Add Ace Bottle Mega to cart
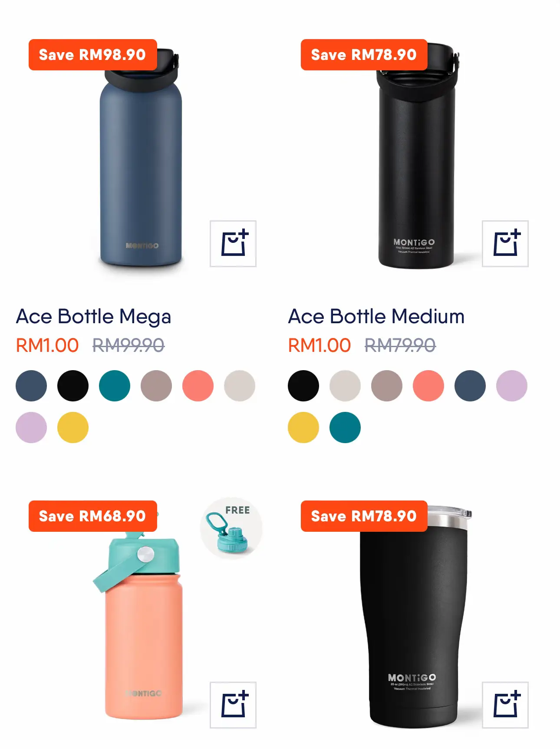Image resolution: width=560 pixels, height=749 pixels. 233,244
